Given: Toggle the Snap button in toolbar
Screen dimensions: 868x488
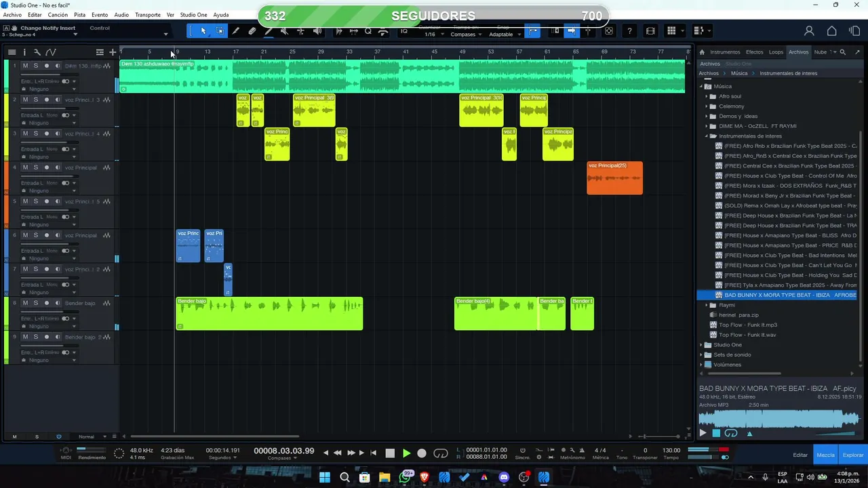Looking at the screenshot, I should click(x=533, y=30).
